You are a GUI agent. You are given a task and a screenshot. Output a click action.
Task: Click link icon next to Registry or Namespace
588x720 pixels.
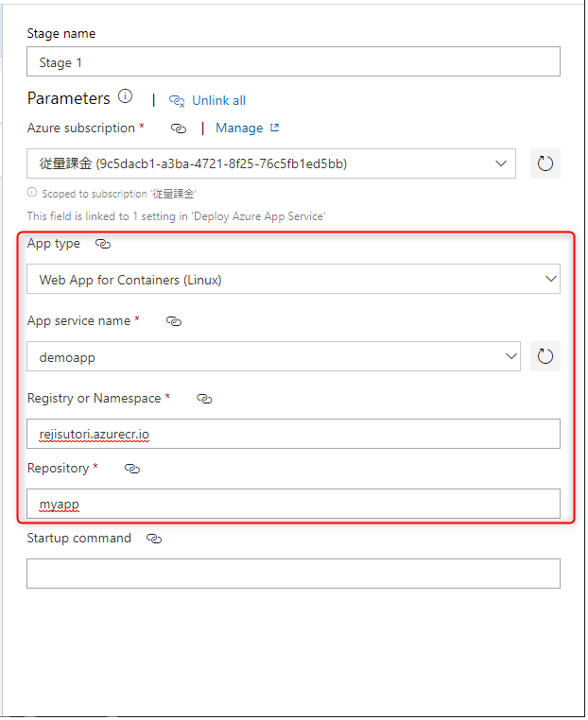pyautogui.click(x=204, y=399)
